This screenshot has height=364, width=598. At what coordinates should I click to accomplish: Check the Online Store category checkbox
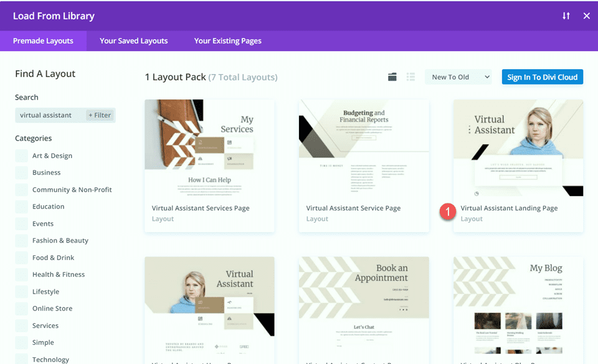tap(21, 309)
